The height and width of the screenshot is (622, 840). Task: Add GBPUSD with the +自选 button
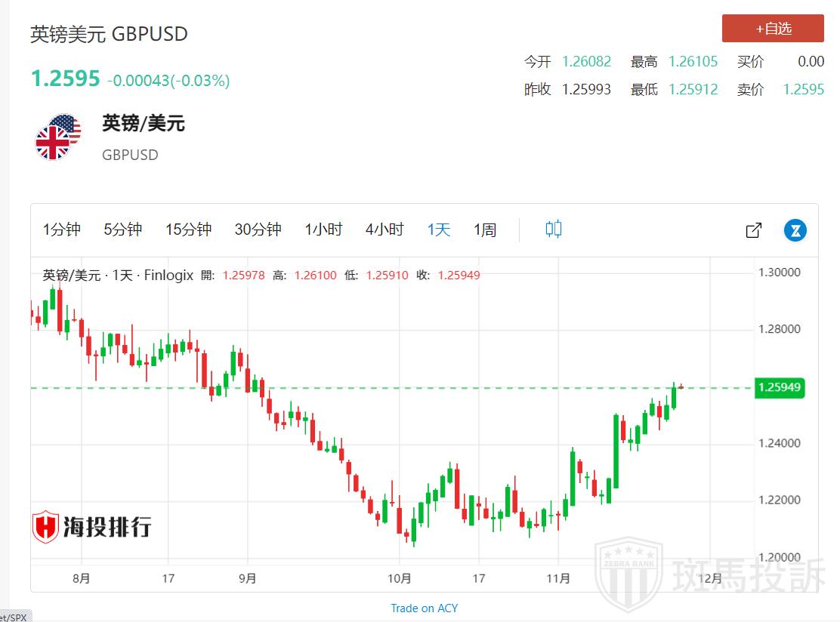click(773, 29)
